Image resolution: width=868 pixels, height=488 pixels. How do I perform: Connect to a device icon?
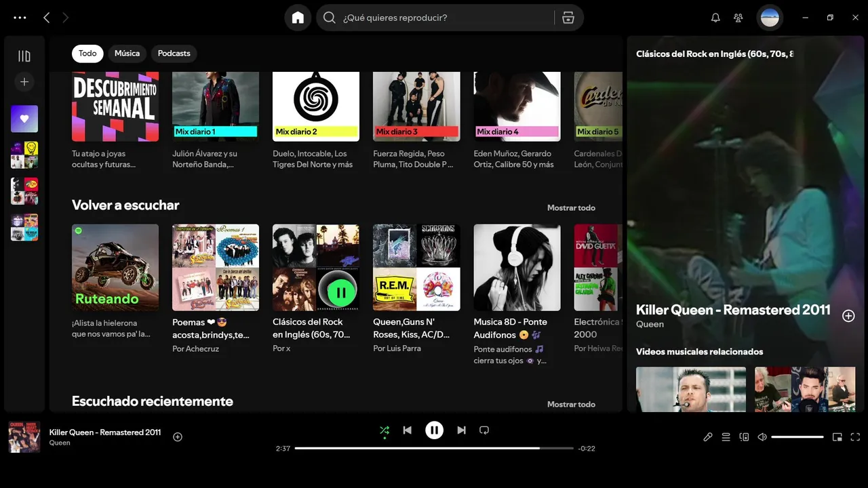point(744,437)
